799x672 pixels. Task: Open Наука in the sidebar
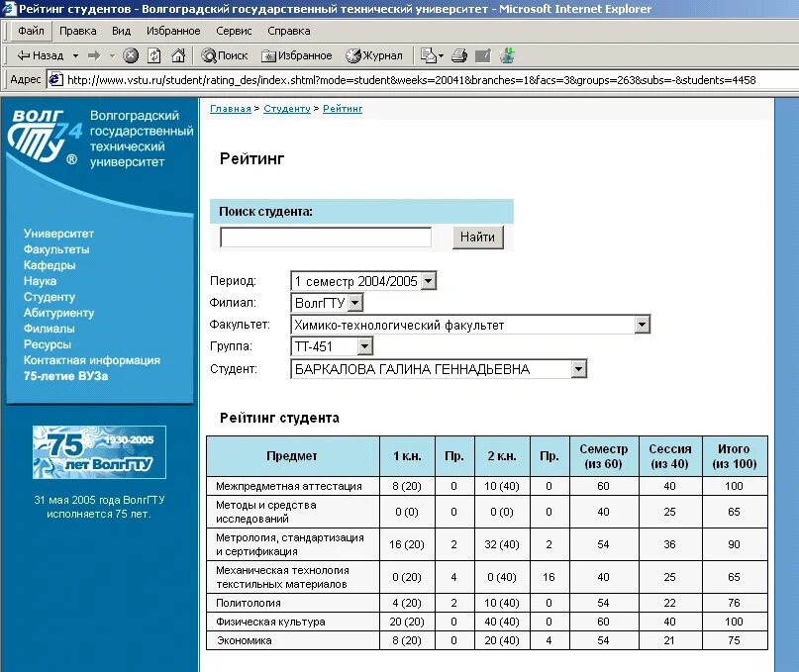40,281
